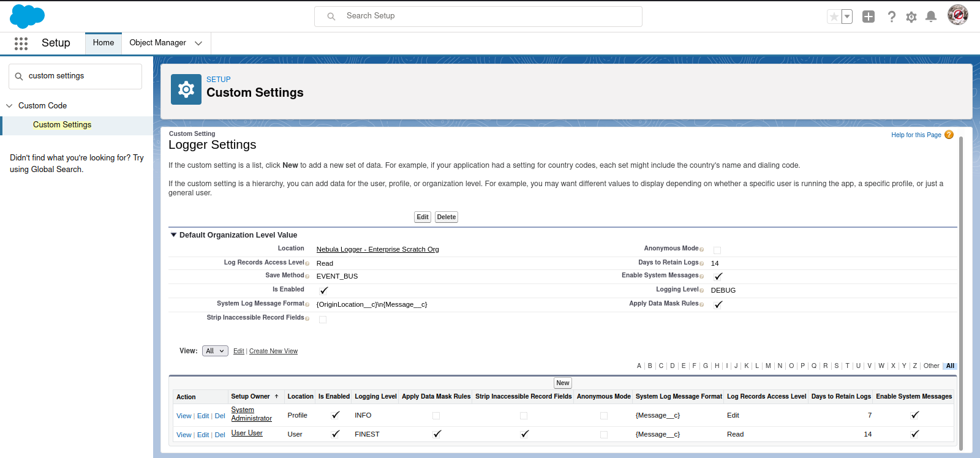The width and height of the screenshot is (980, 458).
Task: Click the Setup Owner sort arrow
Action: point(276,397)
